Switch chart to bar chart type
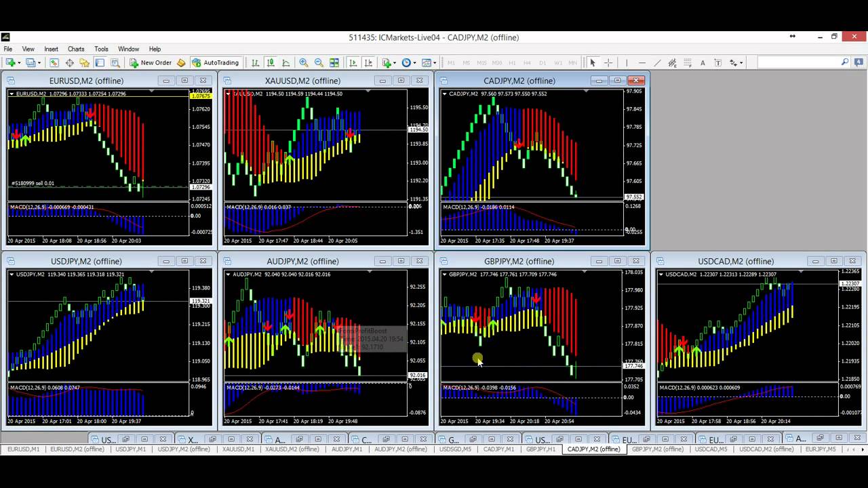This screenshot has width=868, height=488. pos(255,62)
